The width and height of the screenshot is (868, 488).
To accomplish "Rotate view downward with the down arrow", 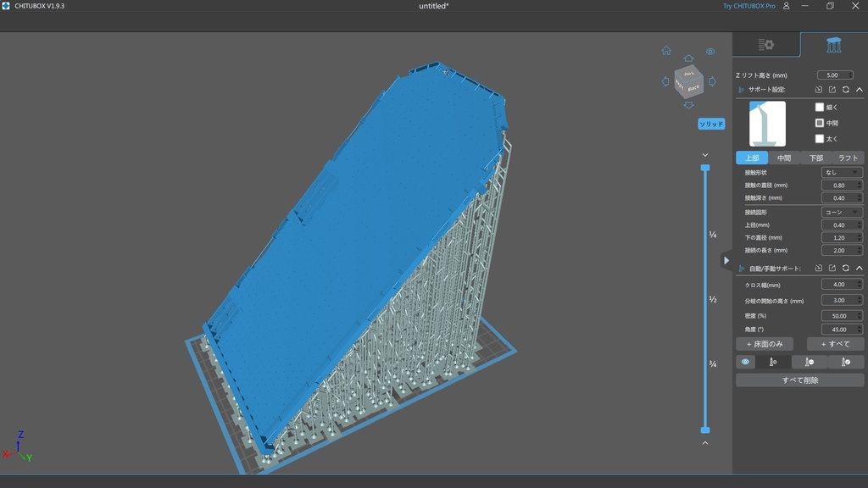I will pos(688,105).
